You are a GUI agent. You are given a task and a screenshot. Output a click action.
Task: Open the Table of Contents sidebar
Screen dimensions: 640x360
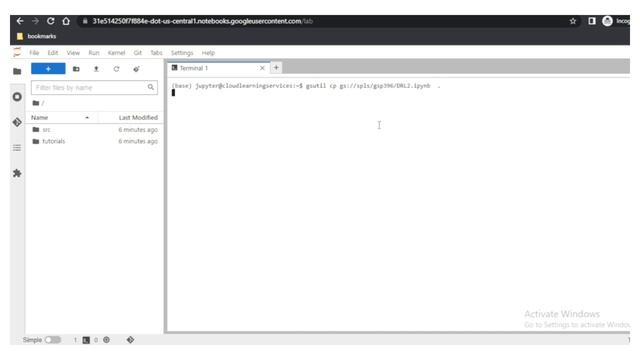coord(17,148)
